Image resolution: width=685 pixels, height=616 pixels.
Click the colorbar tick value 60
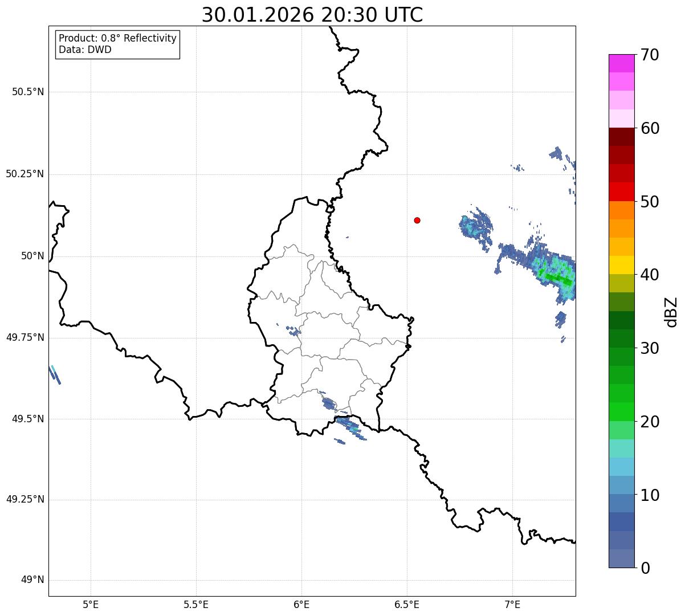tap(650, 128)
